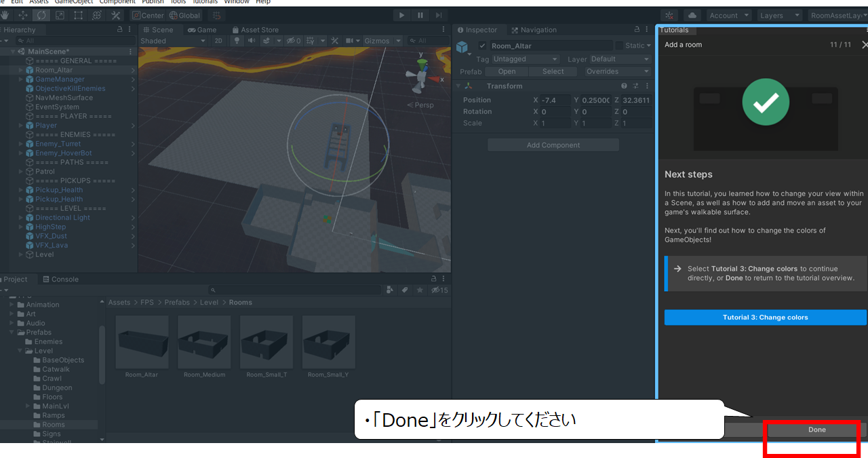This screenshot has width=868, height=458.
Task: Click the Pause button
Action: coord(420,15)
